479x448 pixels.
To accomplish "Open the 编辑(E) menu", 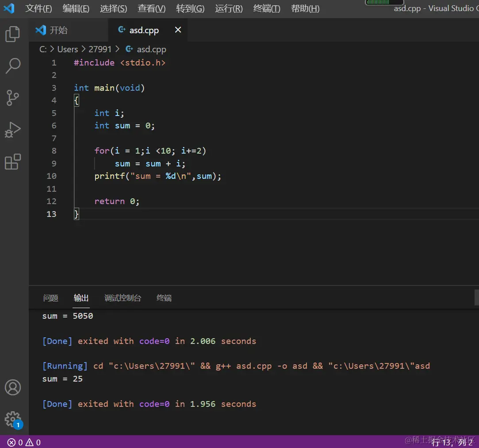I will point(76,8).
